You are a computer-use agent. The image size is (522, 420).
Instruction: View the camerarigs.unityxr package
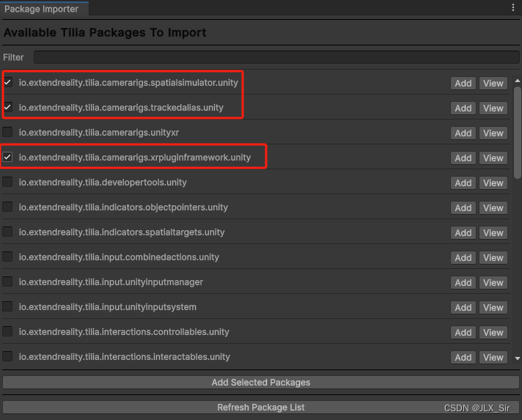click(x=493, y=133)
